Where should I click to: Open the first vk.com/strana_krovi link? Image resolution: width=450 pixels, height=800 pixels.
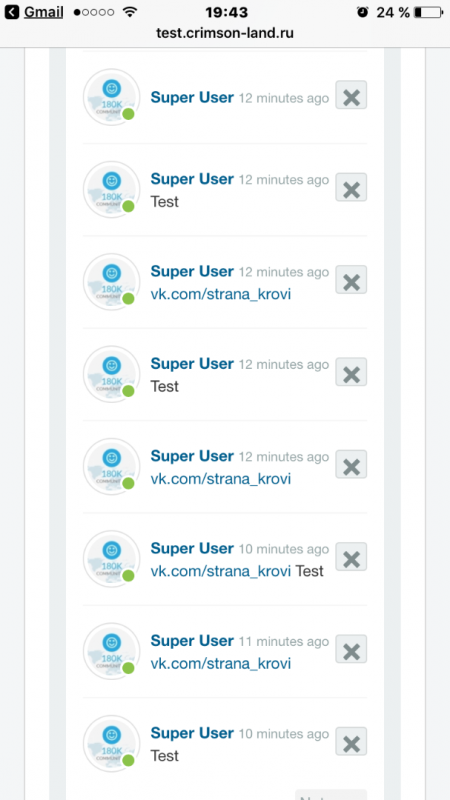[220, 294]
